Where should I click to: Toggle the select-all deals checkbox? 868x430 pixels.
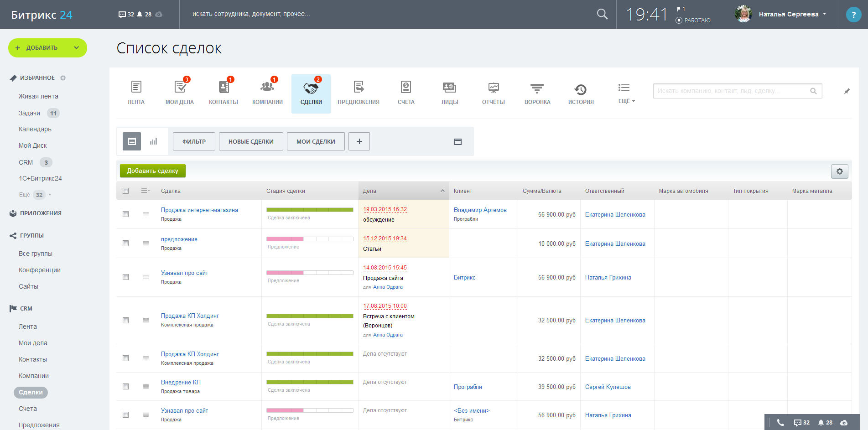pos(126,191)
